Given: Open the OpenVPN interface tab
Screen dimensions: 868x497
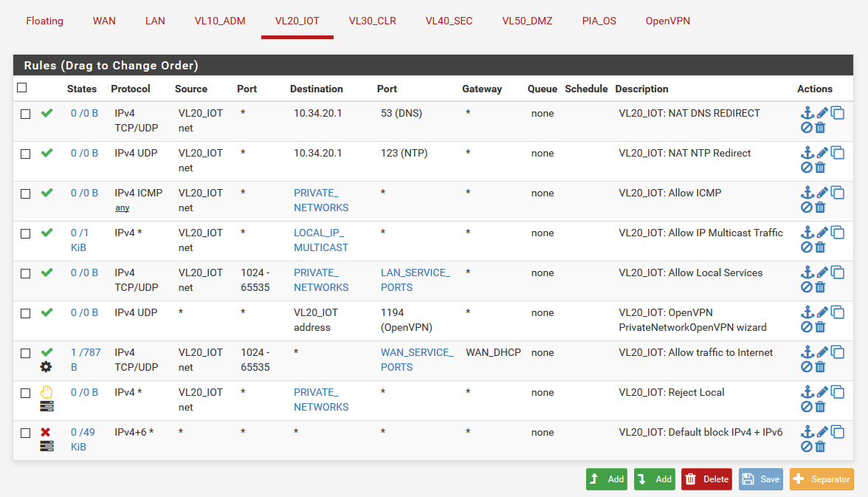Looking at the screenshot, I should click(667, 21).
